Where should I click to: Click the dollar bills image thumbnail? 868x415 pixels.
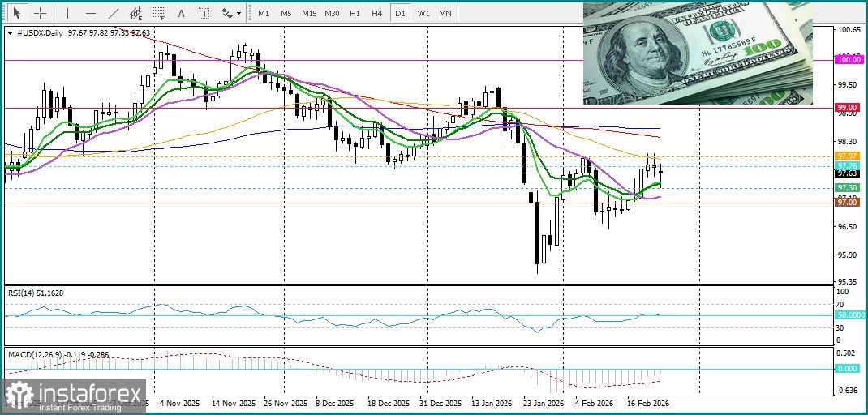pyautogui.click(x=697, y=53)
